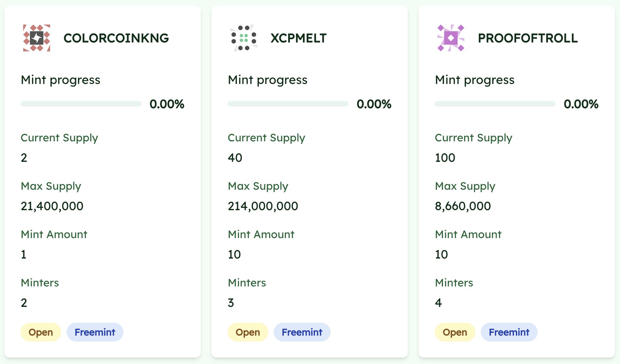Click the XCPMELT current supply value 40
Viewport: 620px width, 364px height.
pyautogui.click(x=235, y=157)
